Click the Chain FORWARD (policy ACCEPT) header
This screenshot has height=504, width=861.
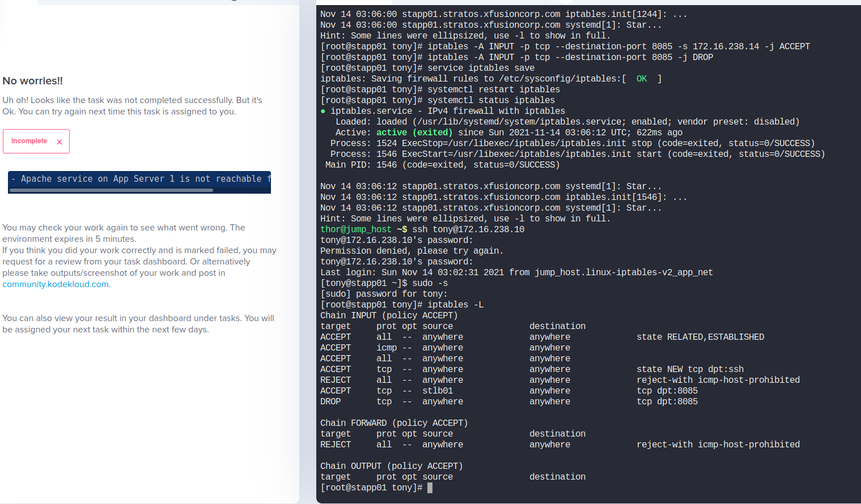click(394, 423)
